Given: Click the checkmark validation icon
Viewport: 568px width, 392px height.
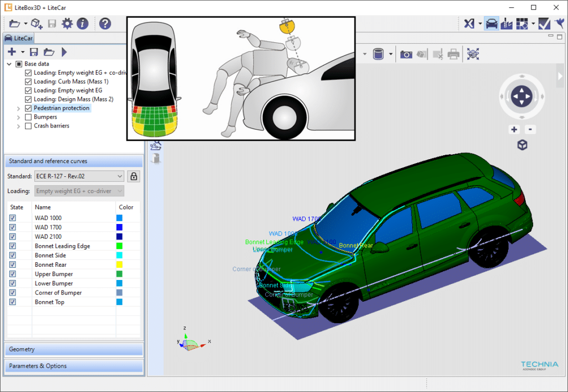Looking at the screenshot, I should click(x=544, y=24).
